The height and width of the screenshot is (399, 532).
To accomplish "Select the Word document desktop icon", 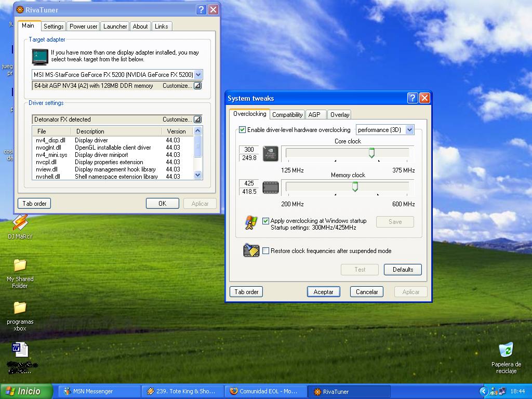I will [20, 350].
